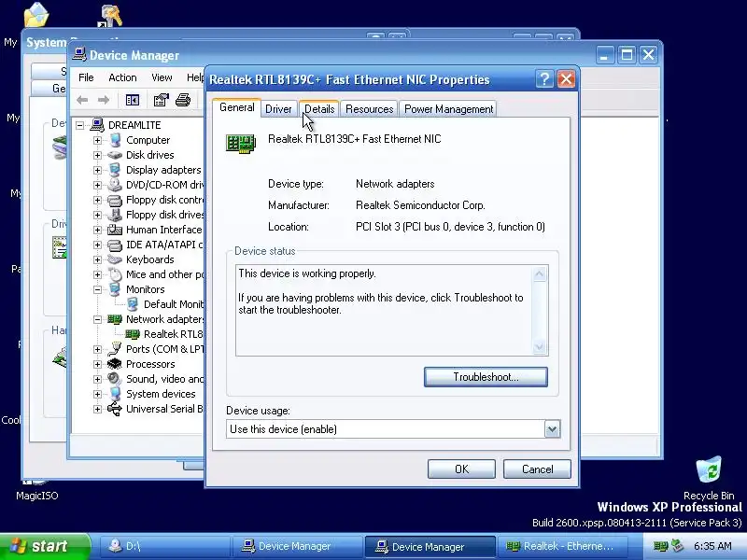Select the Monitors category label

pyautogui.click(x=146, y=289)
